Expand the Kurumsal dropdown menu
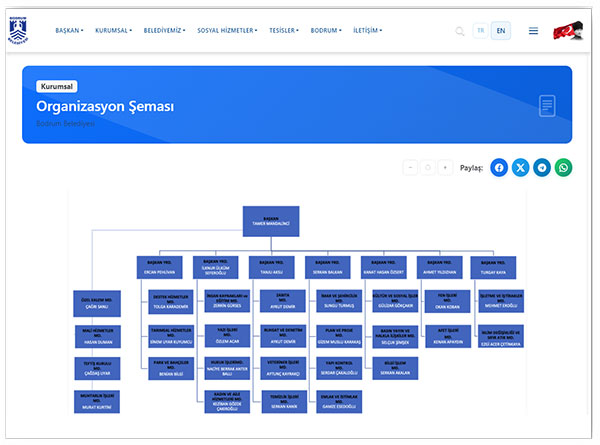 [113, 31]
